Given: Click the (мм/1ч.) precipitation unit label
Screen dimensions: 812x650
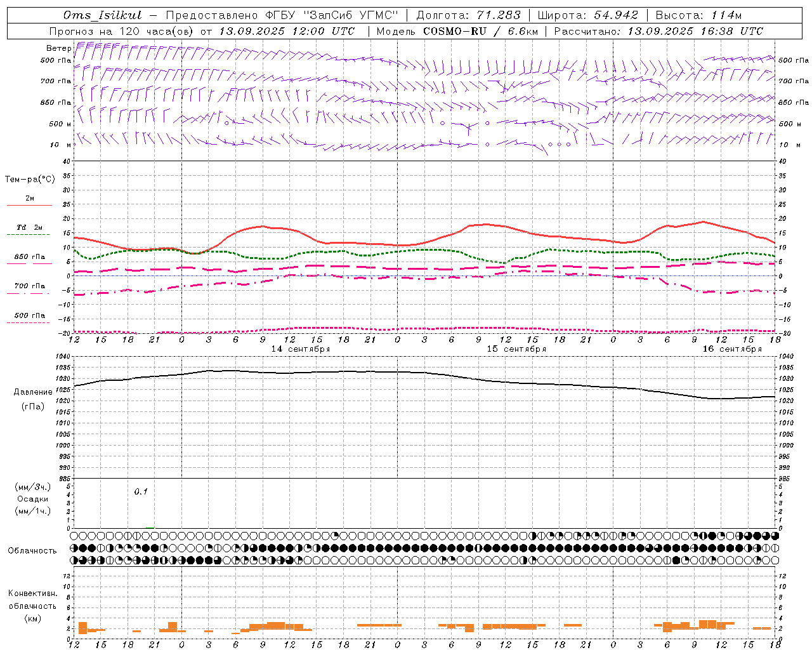Looking at the screenshot, I should [x=33, y=511].
